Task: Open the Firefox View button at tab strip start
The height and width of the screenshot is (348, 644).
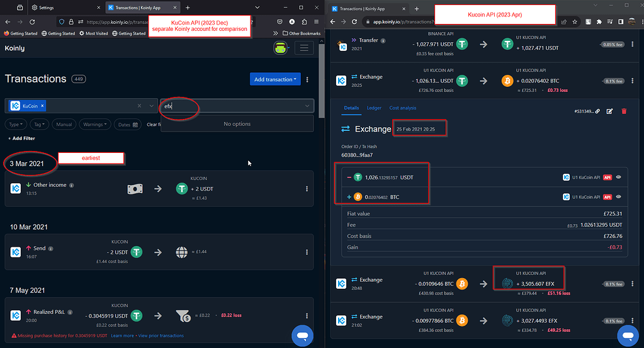Action: tap(20, 8)
